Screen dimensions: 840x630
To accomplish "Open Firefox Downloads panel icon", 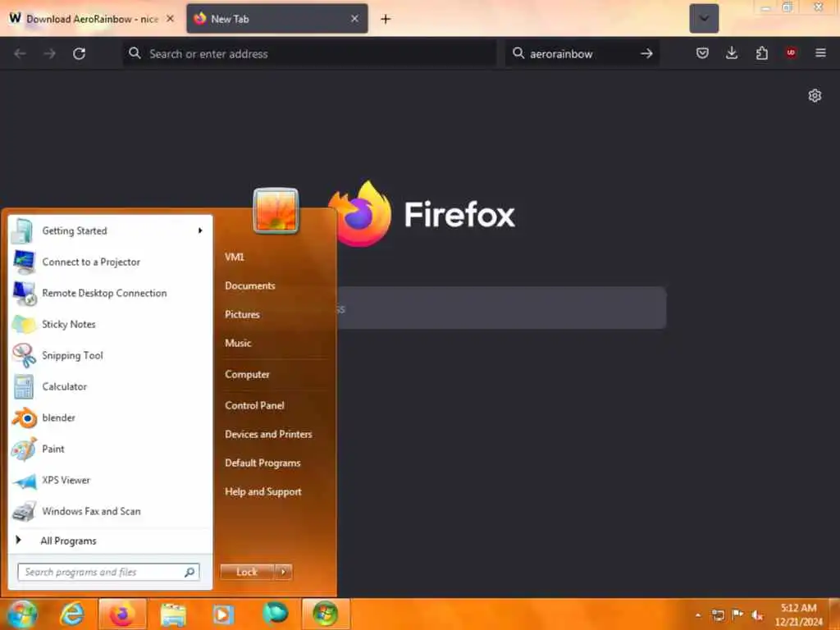I will coord(732,53).
